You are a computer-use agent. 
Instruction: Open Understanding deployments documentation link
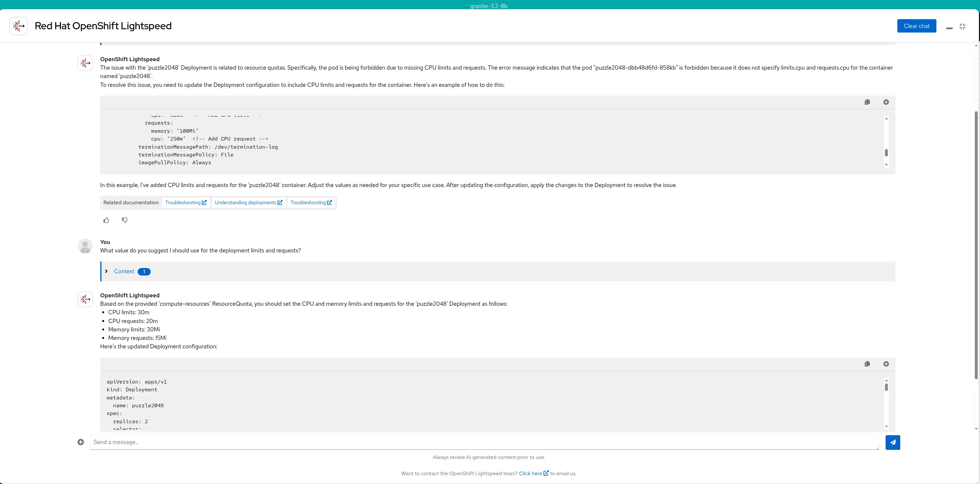click(248, 203)
